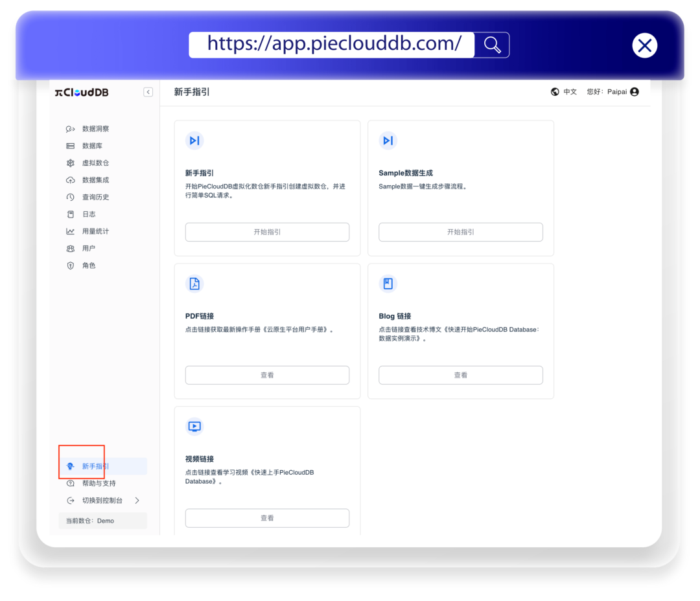Click the Paipai user avatar icon

635,92
